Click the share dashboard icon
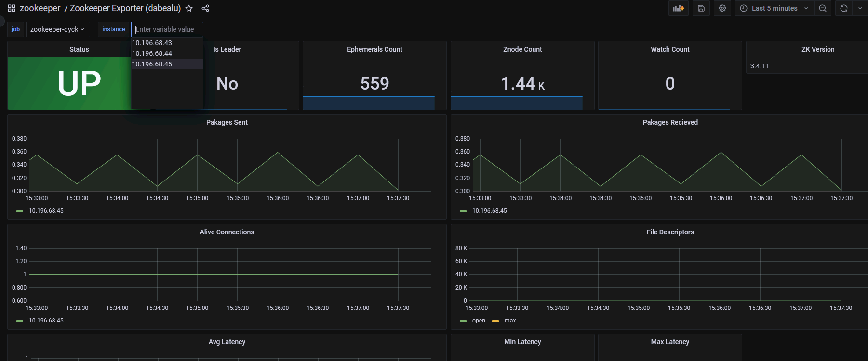868x361 pixels. coord(205,8)
